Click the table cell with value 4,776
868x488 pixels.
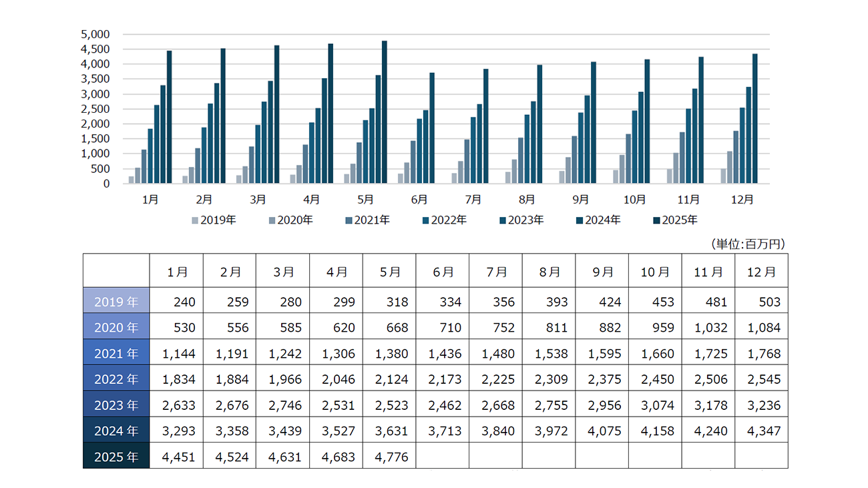tap(389, 457)
